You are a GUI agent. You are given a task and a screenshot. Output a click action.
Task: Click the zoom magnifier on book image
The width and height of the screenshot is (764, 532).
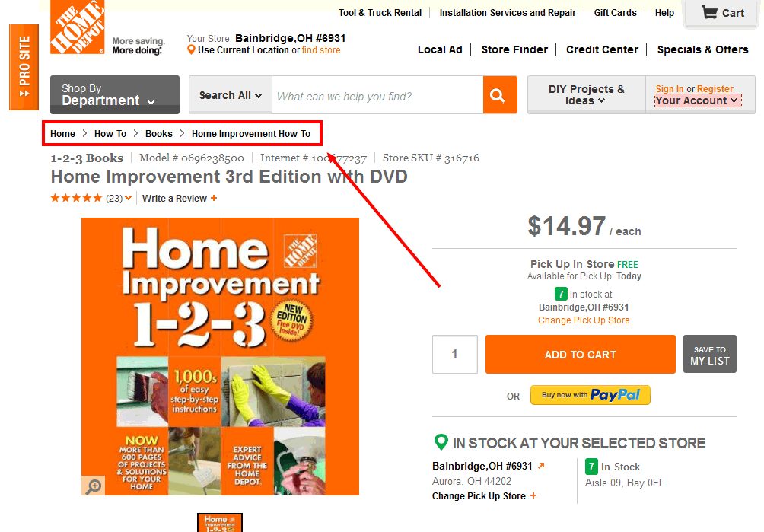[x=93, y=486]
